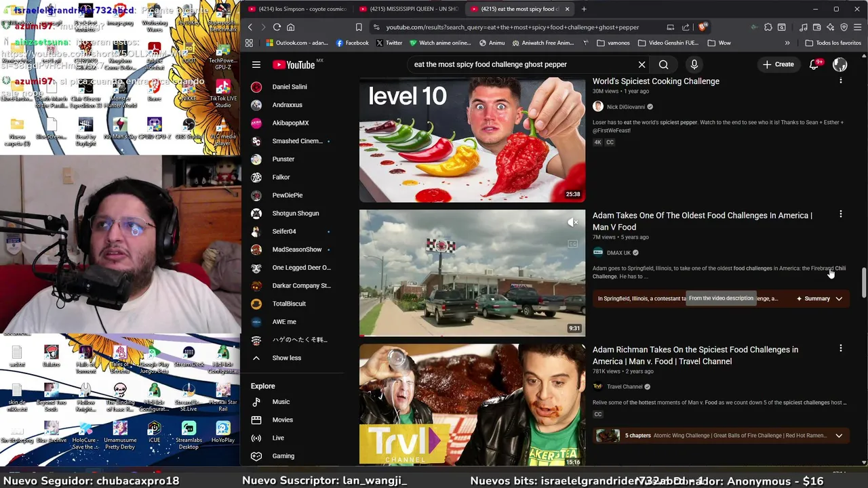Open the Facebook bookmark

pos(352,43)
